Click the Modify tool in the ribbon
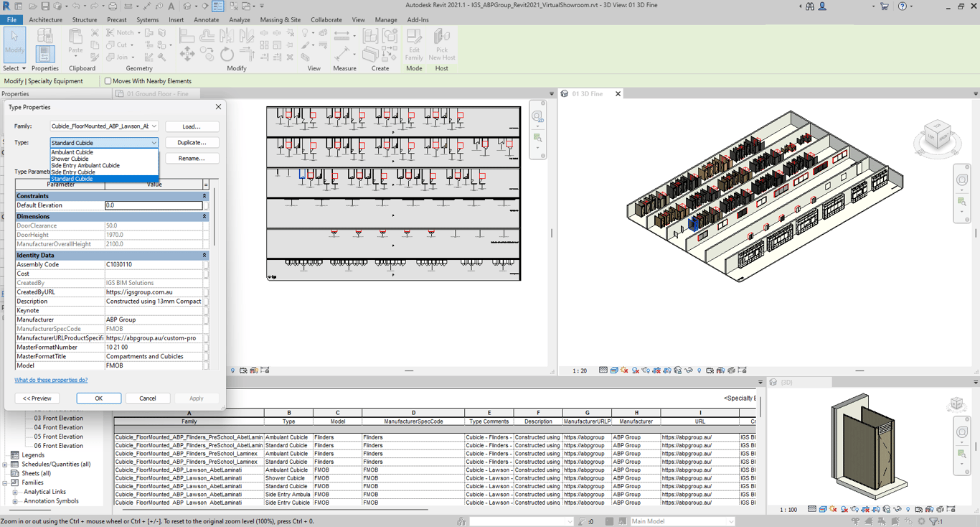980x527 pixels. pos(14,43)
